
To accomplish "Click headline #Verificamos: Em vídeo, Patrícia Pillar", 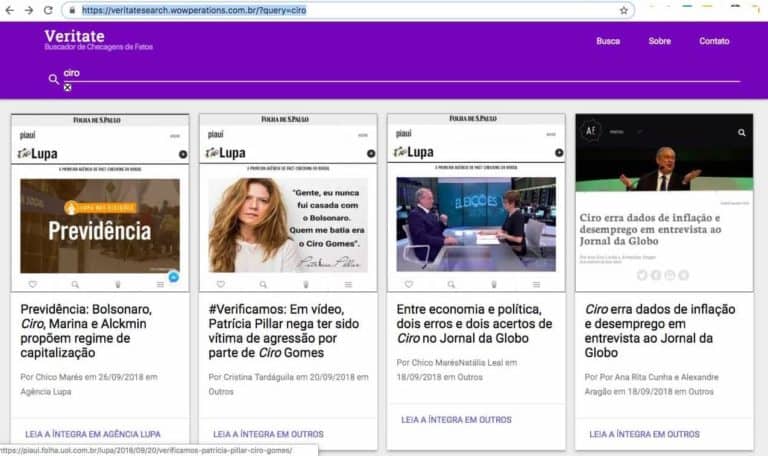I will click(284, 331).
